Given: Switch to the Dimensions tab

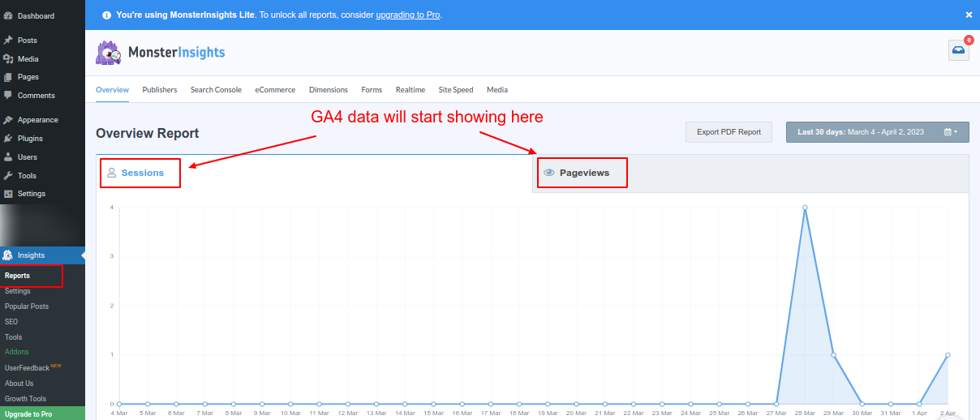Looking at the screenshot, I should click(x=329, y=90).
